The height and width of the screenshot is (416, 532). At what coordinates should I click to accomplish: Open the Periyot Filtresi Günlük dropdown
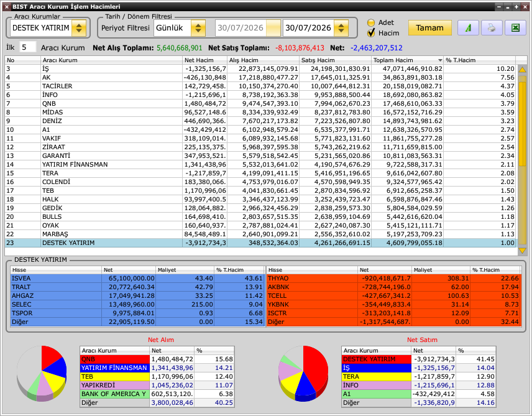(198, 28)
